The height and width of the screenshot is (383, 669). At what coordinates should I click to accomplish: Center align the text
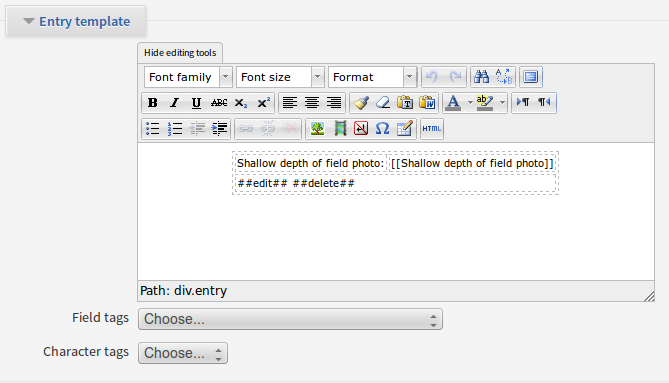coord(312,103)
